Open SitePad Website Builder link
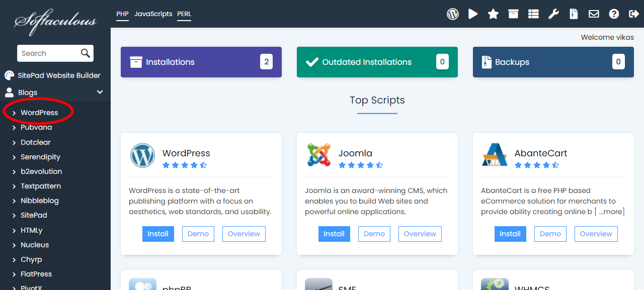The width and height of the screenshot is (644, 290). pos(59,75)
